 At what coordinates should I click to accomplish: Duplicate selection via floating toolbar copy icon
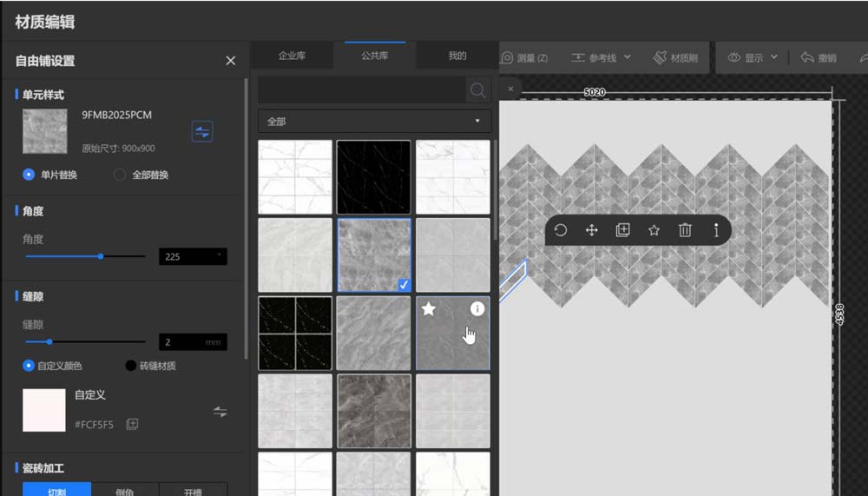(622, 230)
